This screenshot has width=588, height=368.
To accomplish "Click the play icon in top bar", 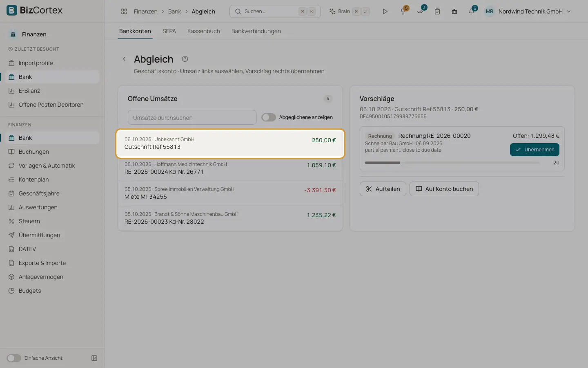I will point(385,11).
